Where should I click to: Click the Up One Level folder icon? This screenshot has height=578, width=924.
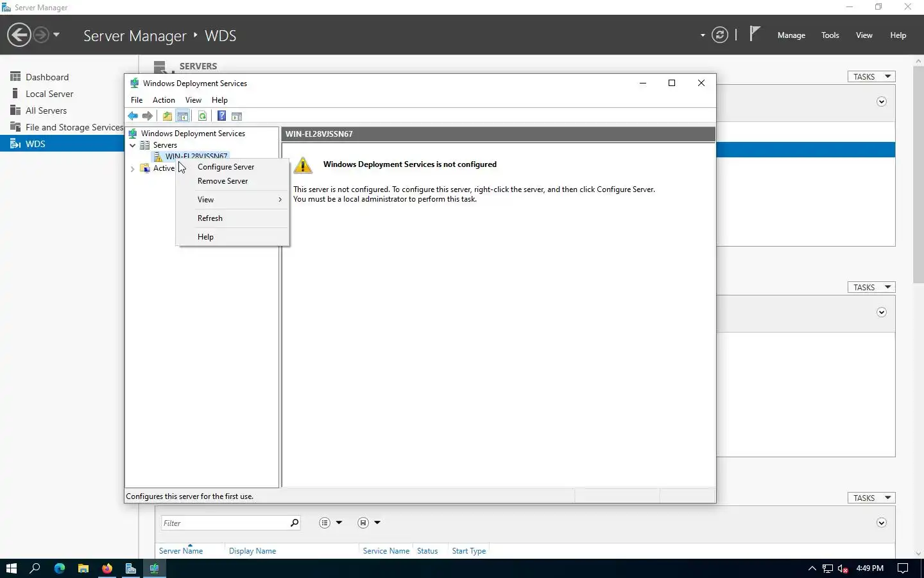tap(167, 116)
